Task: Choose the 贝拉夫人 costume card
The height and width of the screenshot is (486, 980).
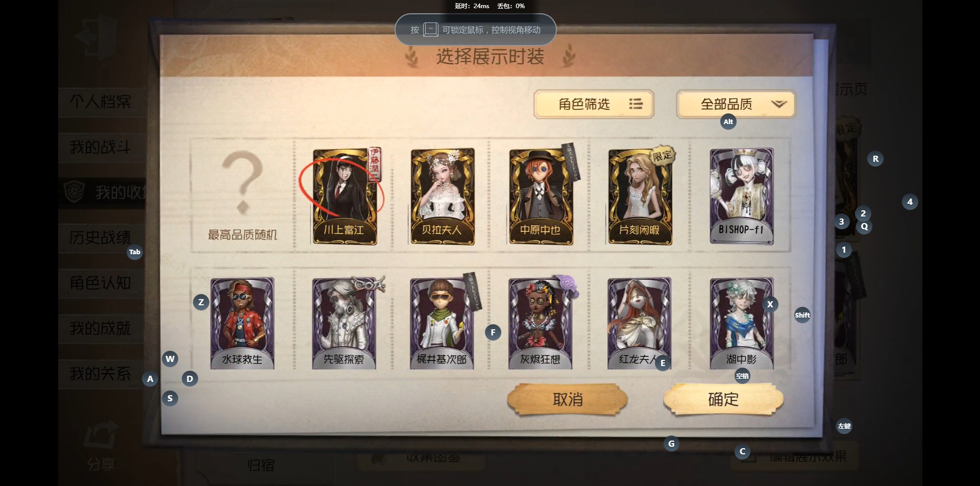Action: coord(443,197)
